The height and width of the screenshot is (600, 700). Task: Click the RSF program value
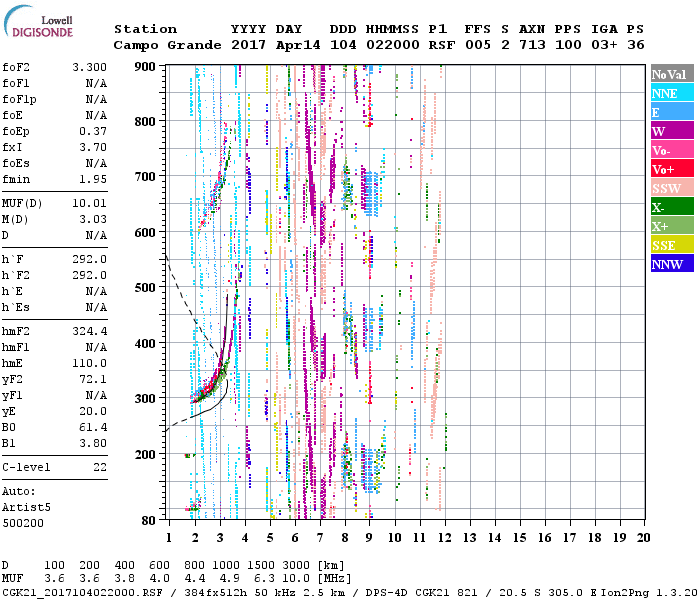tap(442, 45)
